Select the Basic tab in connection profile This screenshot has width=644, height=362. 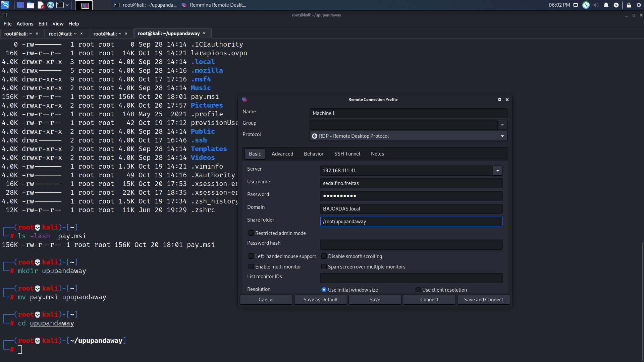255,154
